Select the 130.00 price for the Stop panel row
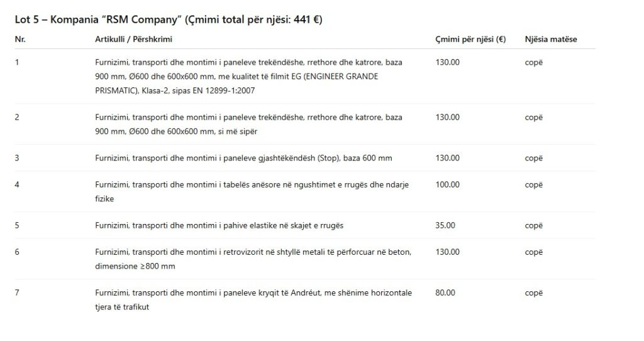The height and width of the screenshot is (341, 644). tap(447, 158)
